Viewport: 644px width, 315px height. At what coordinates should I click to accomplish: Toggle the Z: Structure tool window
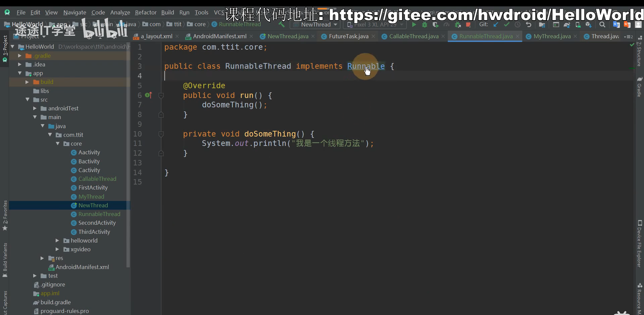point(639,52)
